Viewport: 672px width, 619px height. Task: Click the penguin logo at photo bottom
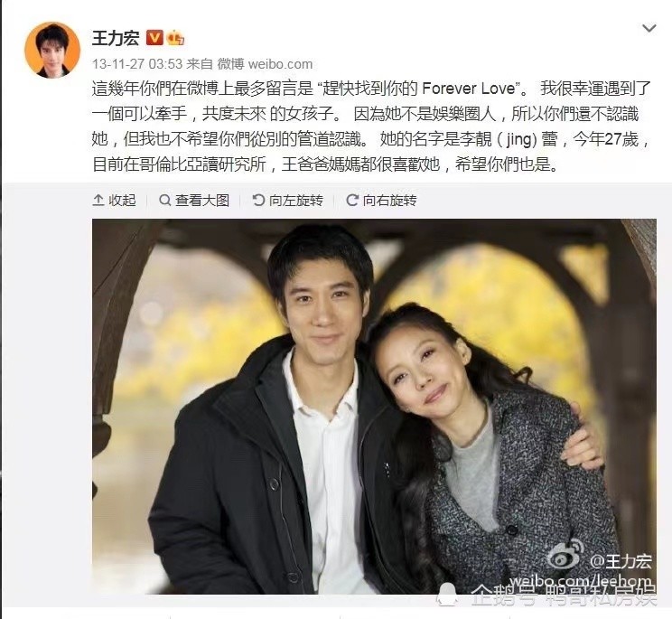tap(447, 594)
